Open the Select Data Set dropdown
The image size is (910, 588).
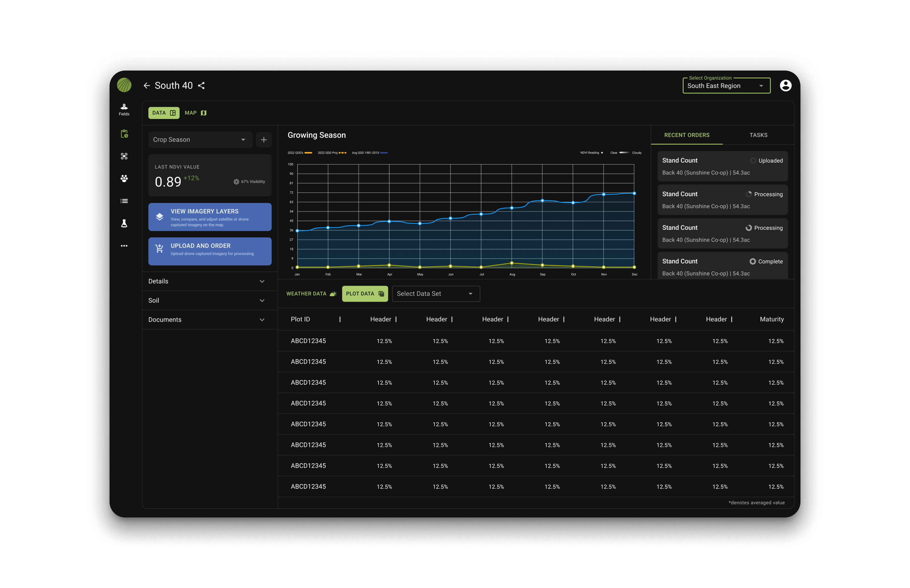coord(436,294)
